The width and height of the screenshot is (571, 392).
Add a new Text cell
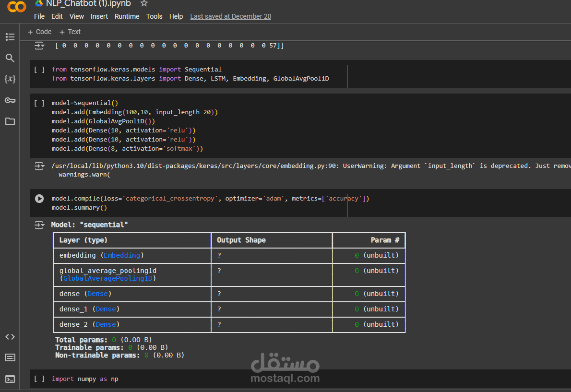coord(70,32)
